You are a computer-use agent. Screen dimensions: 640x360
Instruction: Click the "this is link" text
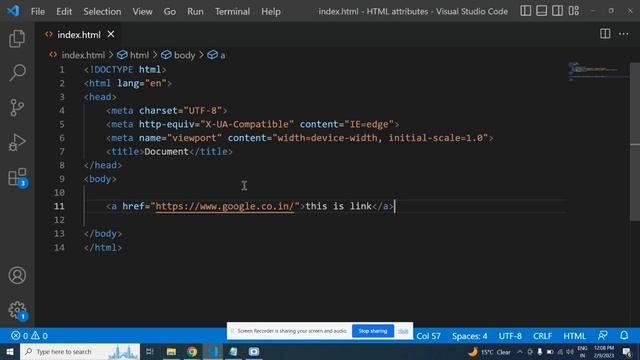[338, 206]
